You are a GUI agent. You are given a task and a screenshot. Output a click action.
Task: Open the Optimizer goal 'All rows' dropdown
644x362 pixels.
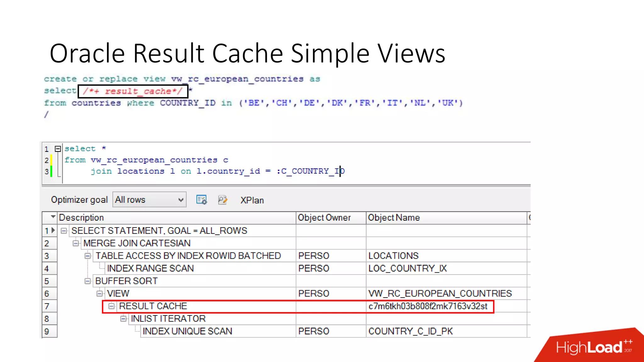(149, 200)
